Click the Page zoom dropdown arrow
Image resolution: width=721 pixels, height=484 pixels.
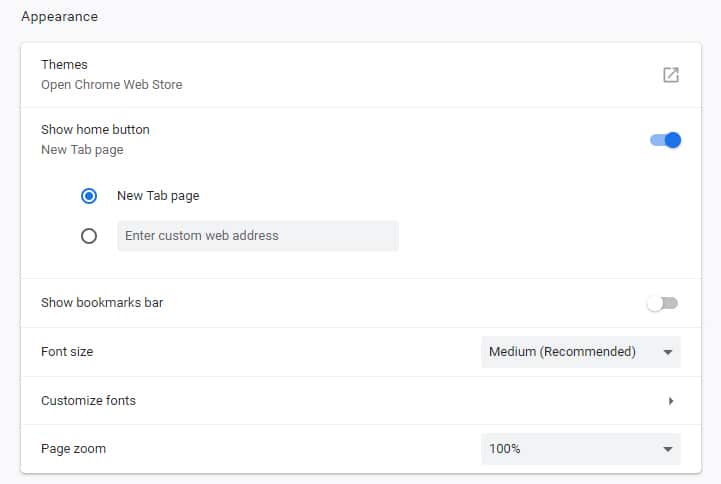[x=667, y=449]
